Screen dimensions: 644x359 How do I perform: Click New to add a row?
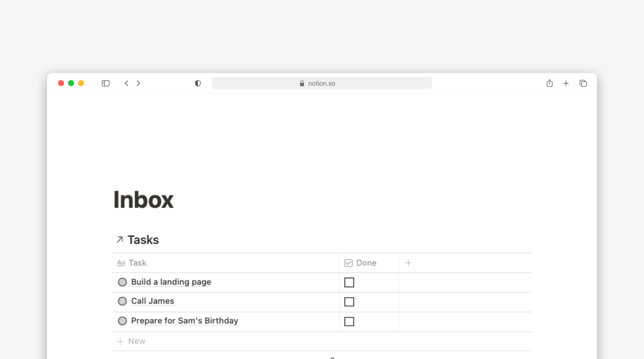point(136,341)
